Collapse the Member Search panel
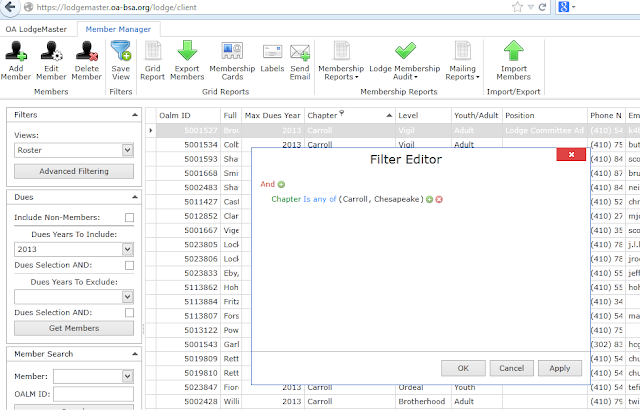Viewport: 640px width, 411px height. (x=135, y=354)
